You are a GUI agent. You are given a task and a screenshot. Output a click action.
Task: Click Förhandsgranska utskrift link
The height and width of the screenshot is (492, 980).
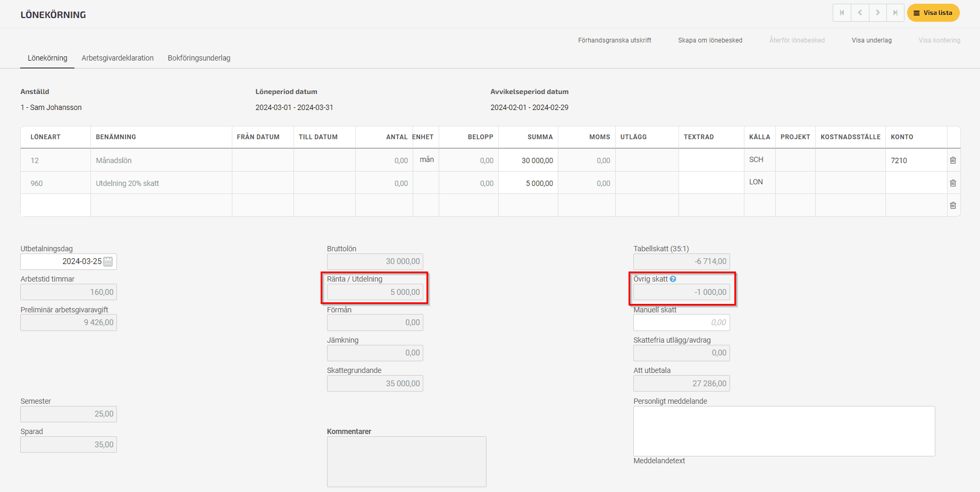(x=615, y=40)
